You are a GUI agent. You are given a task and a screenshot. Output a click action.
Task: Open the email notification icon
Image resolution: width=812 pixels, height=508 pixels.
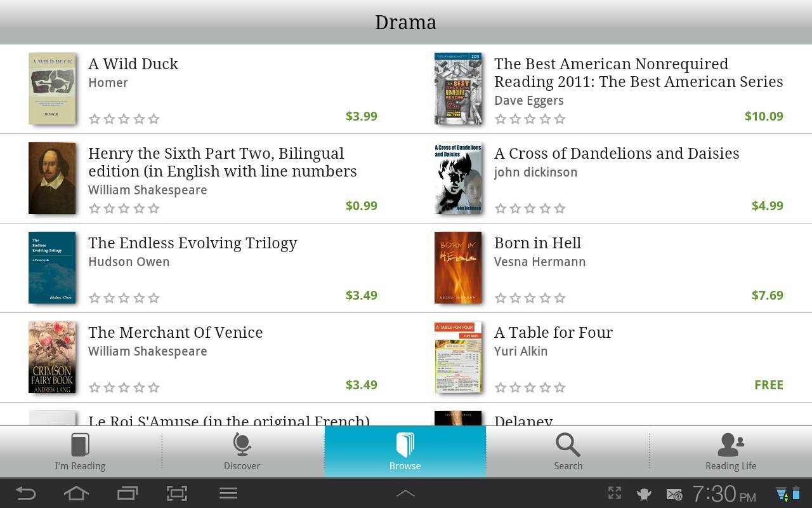tap(674, 494)
